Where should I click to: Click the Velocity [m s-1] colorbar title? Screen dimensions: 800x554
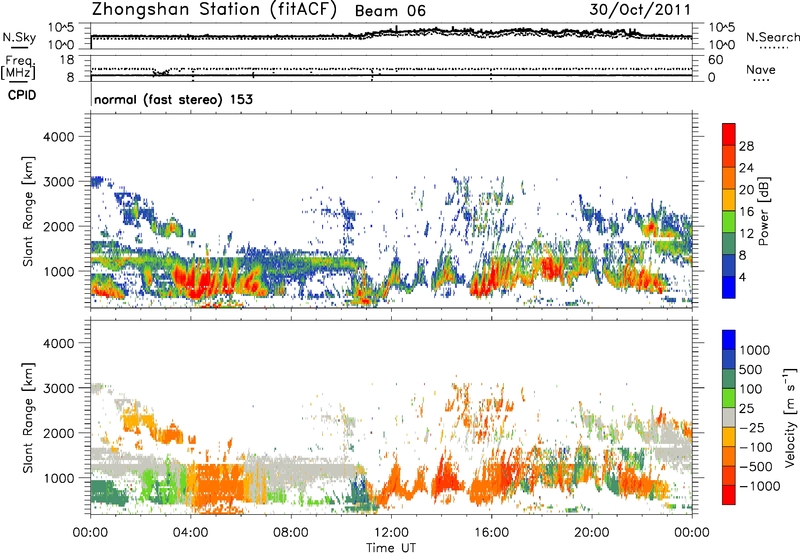tap(790, 417)
